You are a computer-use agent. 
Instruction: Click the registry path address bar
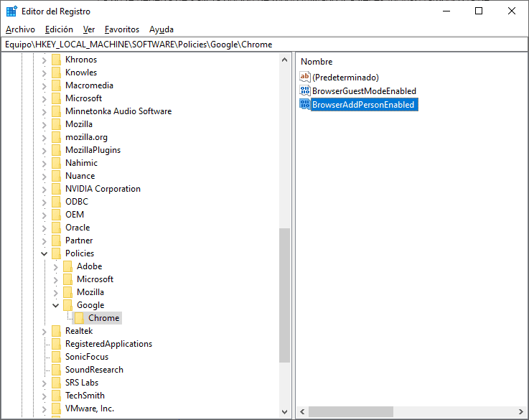[x=264, y=45]
